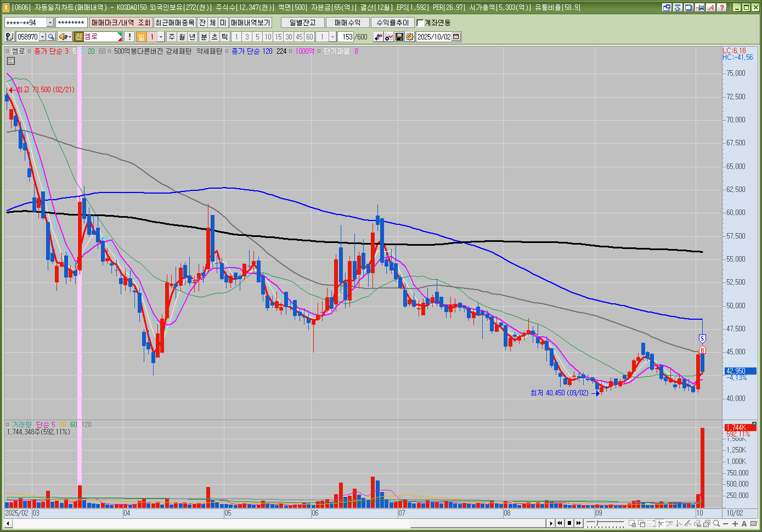This screenshot has width=762, height=532.
Task: Click the fast-forward button in bottom playback controls
Action: pyautogui.click(x=579, y=523)
